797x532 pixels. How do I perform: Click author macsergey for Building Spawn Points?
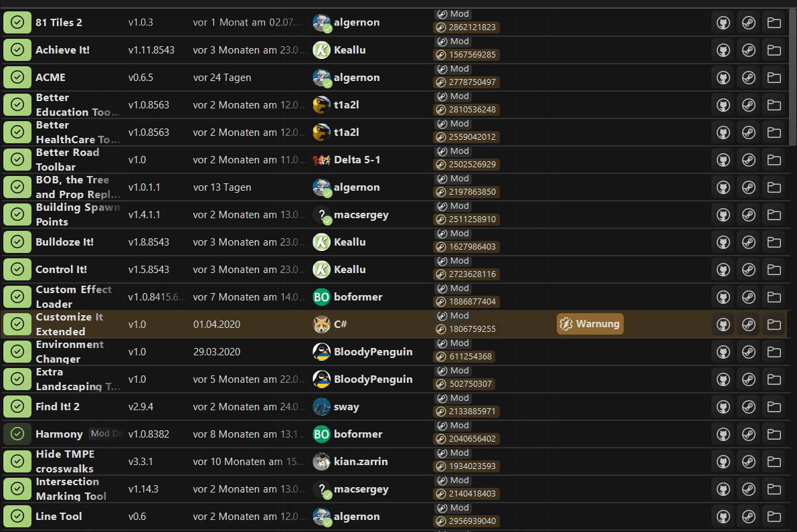click(x=351, y=214)
